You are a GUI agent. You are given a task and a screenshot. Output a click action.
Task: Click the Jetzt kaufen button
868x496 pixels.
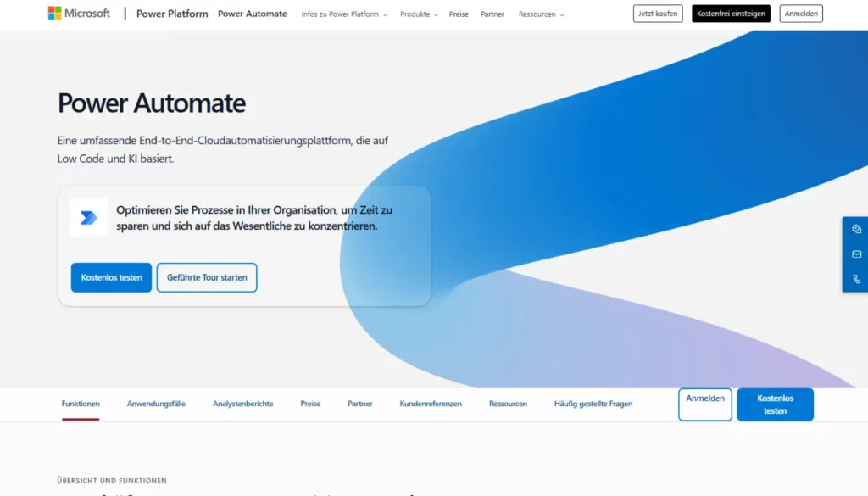(x=658, y=14)
